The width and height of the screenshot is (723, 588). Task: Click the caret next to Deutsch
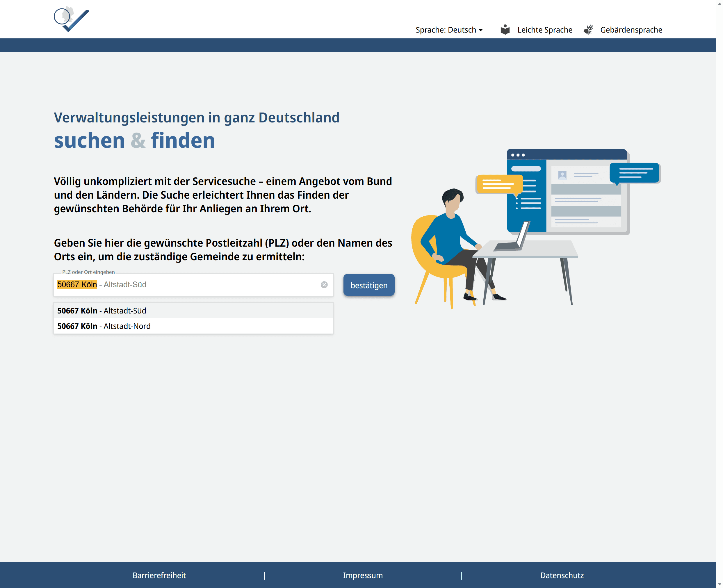(481, 30)
